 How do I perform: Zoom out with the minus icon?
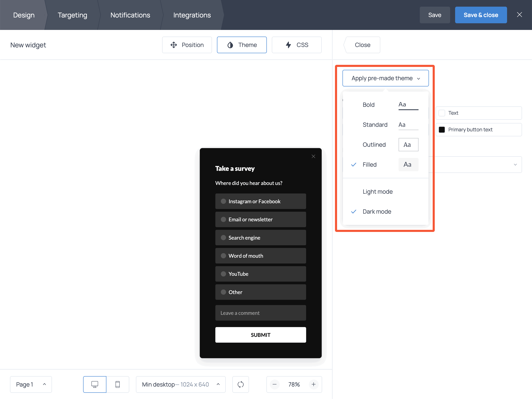coord(275,384)
